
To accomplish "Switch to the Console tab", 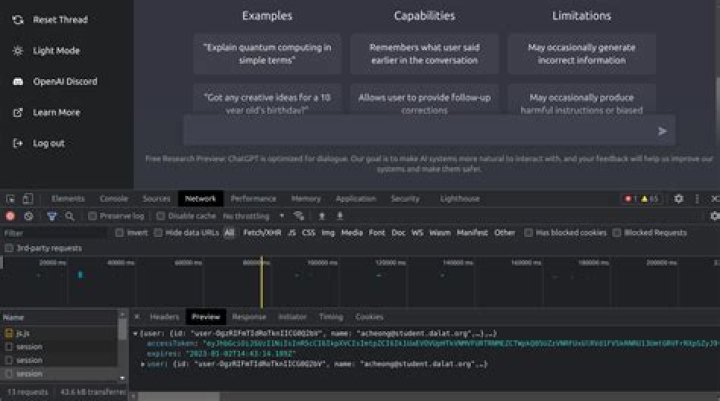I will click(113, 199).
